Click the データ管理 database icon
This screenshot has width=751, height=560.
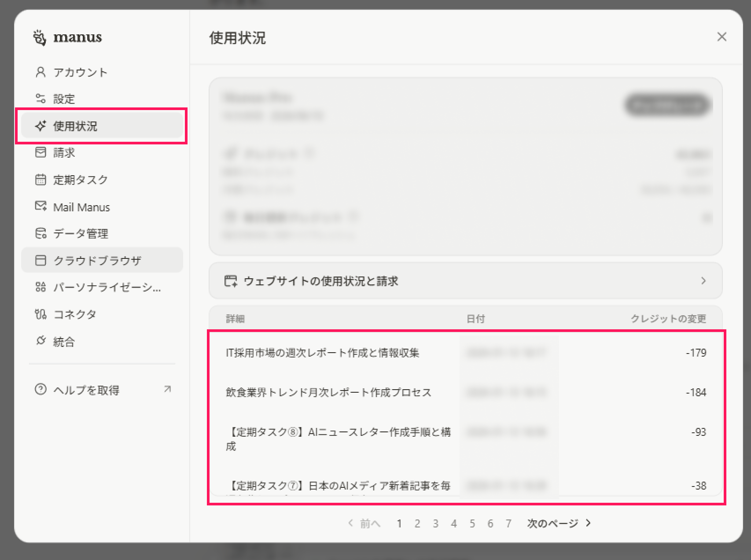coord(40,233)
